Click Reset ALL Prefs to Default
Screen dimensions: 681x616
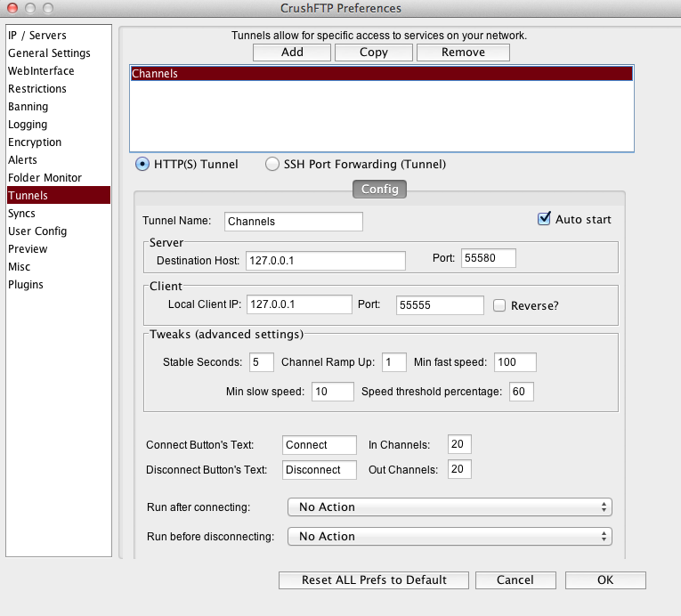(x=374, y=580)
